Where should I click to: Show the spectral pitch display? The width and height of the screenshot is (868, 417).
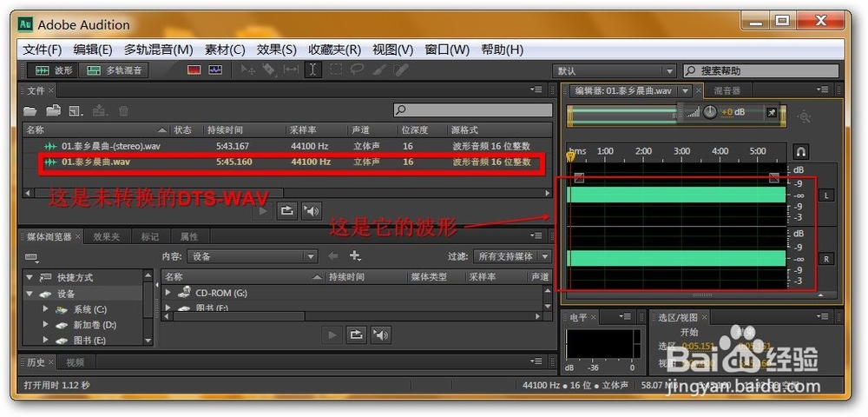tap(214, 70)
